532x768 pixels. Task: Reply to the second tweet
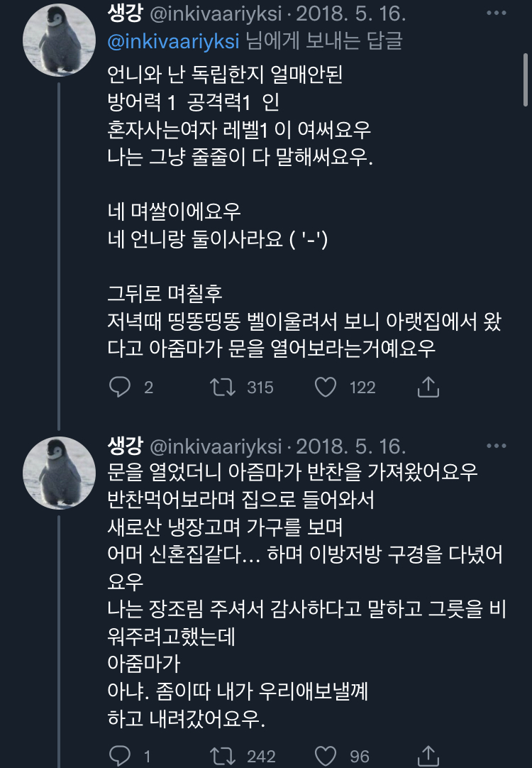pyautogui.click(x=121, y=755)
